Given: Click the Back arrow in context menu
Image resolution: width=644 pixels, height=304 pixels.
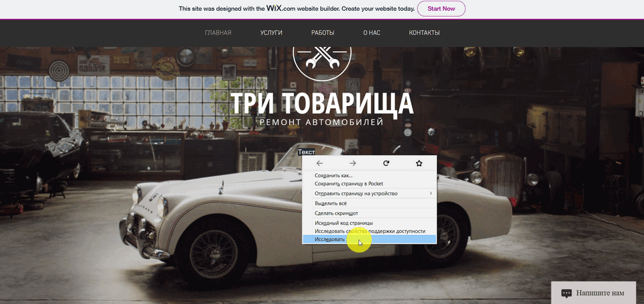Looking at the screenshot, I should pyautogui.click(x=319, y=164).
